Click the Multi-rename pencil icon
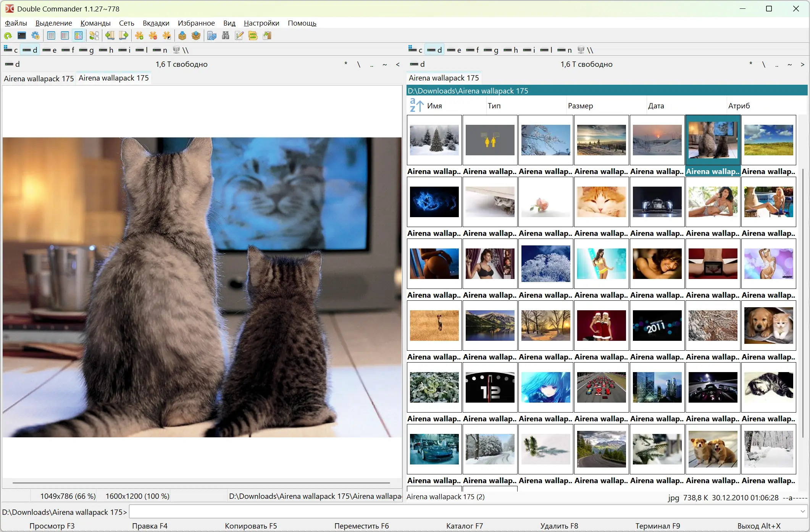The width and height of the screenshot is (810, 532). pos(239,36)
